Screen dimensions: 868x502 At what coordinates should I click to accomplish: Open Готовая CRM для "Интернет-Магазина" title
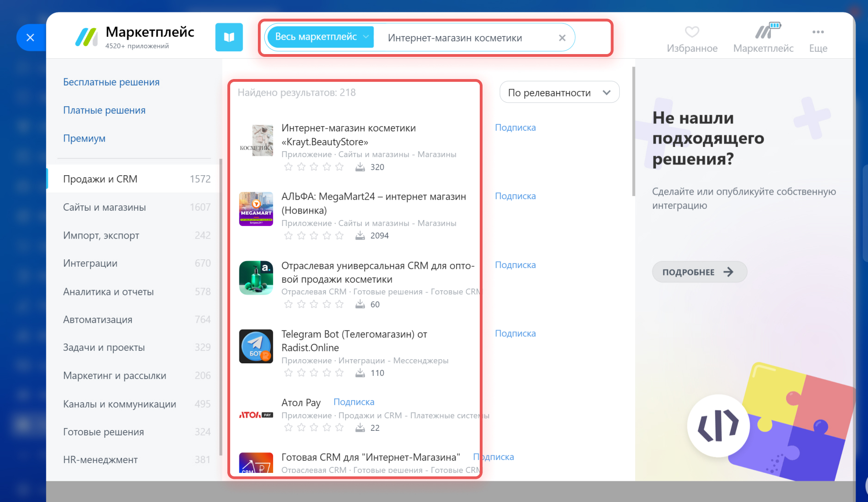pyautogui.click(x=371, y=457)
